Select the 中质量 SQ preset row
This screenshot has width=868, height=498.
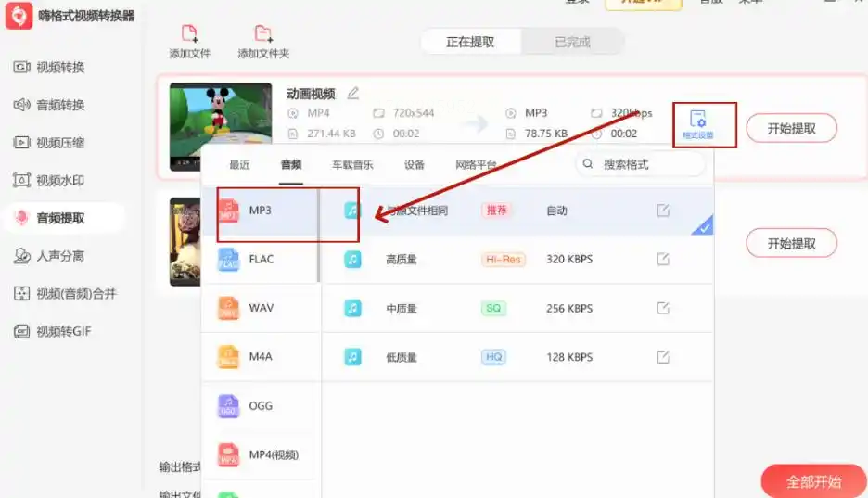pos(517,308)
